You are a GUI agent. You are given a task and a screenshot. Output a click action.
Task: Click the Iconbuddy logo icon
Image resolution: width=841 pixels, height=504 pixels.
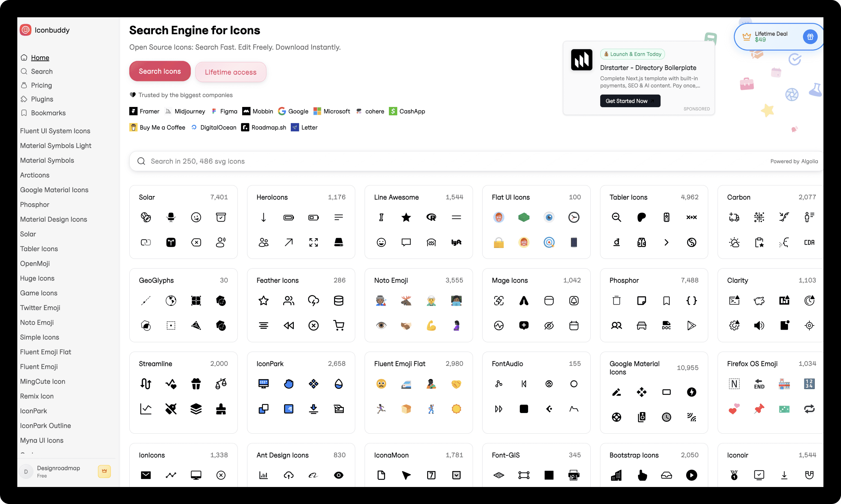pos(26,30)
